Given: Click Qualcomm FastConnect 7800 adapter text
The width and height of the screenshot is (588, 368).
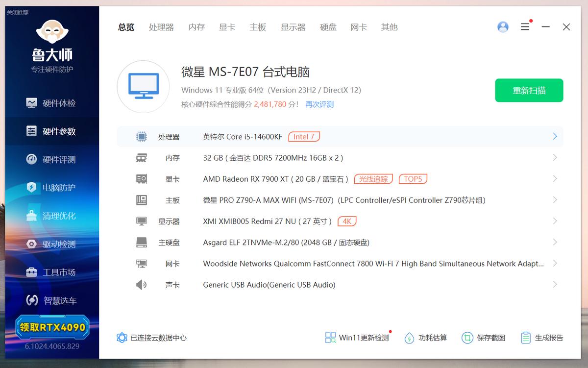Looking at the screenshot, I should pyautogui.click(x=373, y=264).
